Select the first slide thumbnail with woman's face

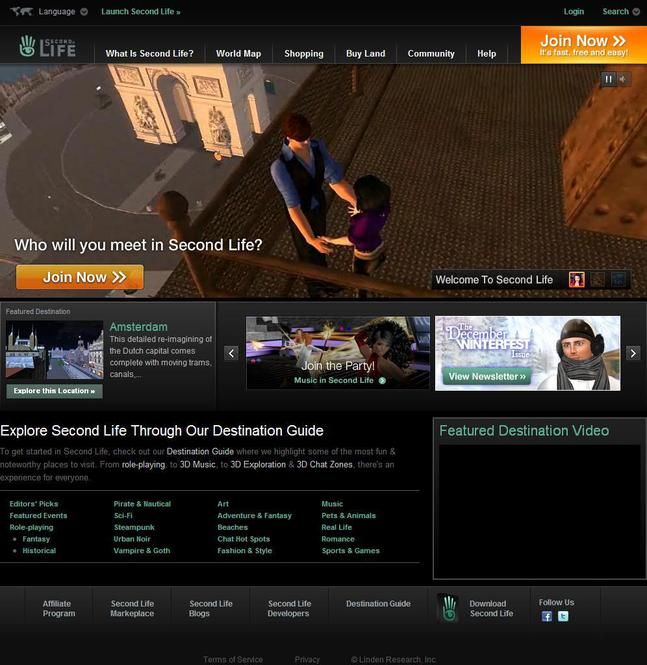pos(577,280)
